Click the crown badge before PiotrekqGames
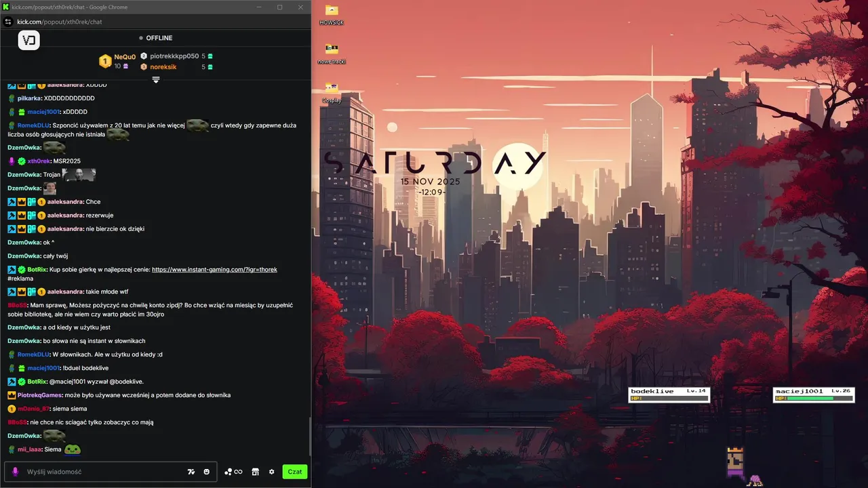The image size is (868, 488). pos(12,395)
